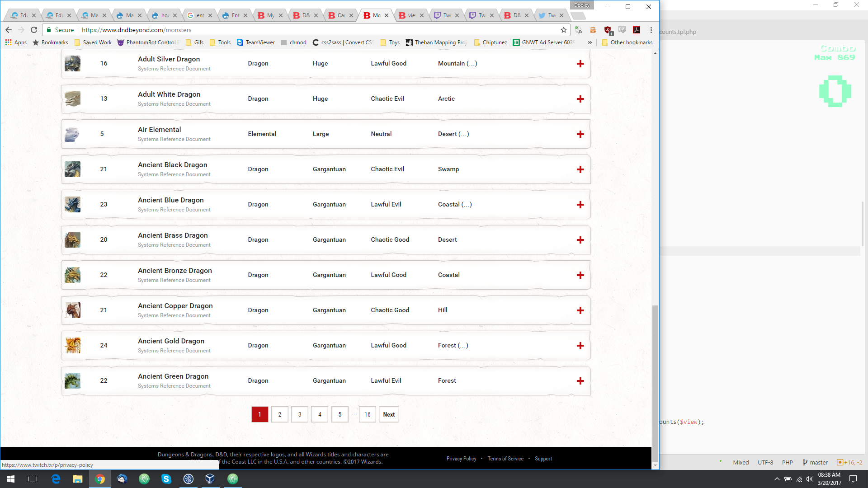Open the Ancient Gold Dragon thumbnail
Screen dimensions: 868x488
(72, 345)
